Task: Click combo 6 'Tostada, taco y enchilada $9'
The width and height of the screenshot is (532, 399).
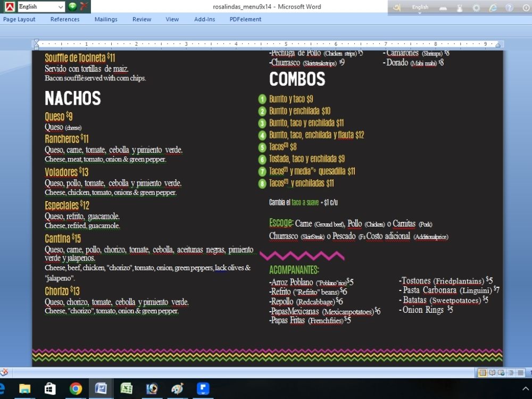Action: pos(307,159)
